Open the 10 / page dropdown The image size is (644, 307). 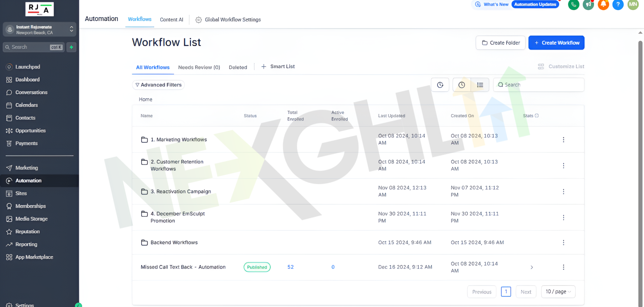click(558, 292)
